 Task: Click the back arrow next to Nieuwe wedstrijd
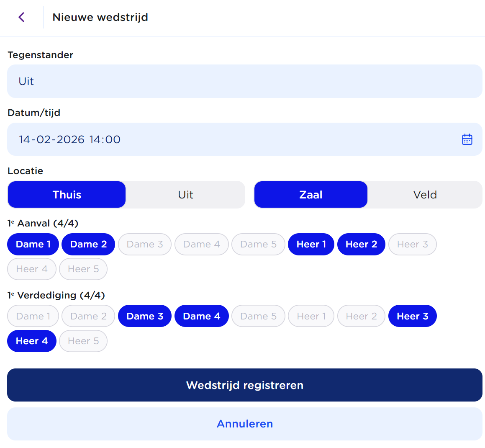point(21,17)
